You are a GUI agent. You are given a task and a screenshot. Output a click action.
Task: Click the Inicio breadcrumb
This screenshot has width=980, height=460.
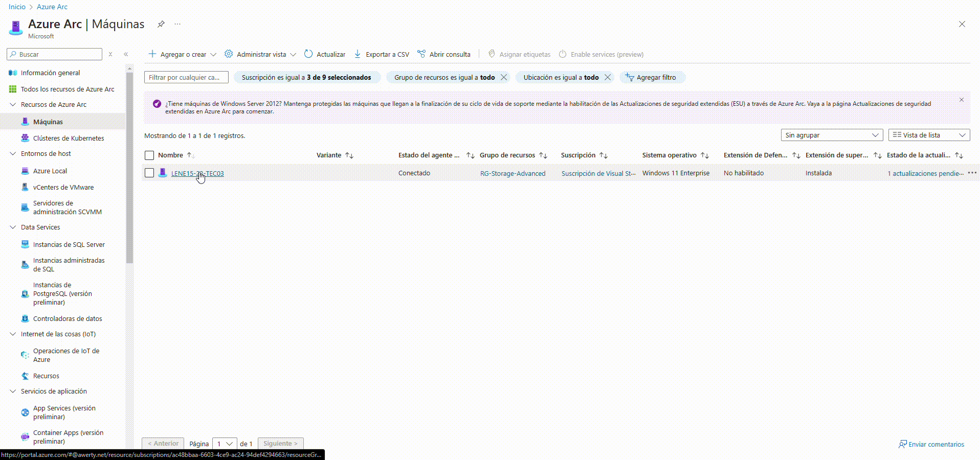click(x=17, y=7)
